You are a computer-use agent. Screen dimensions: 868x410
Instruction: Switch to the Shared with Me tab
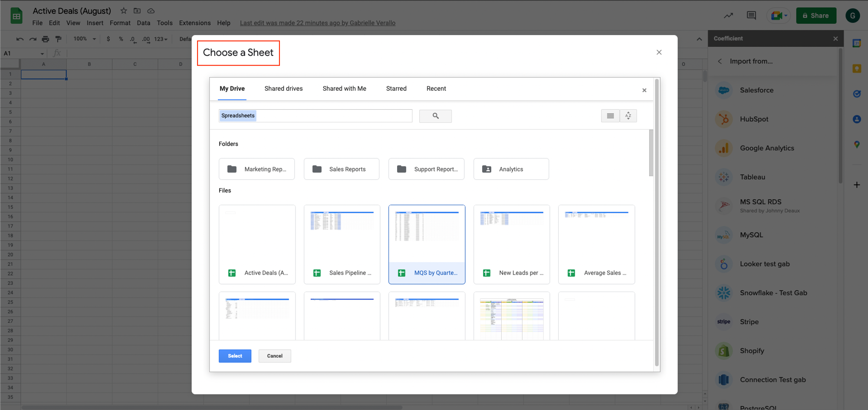coord(345,89)
